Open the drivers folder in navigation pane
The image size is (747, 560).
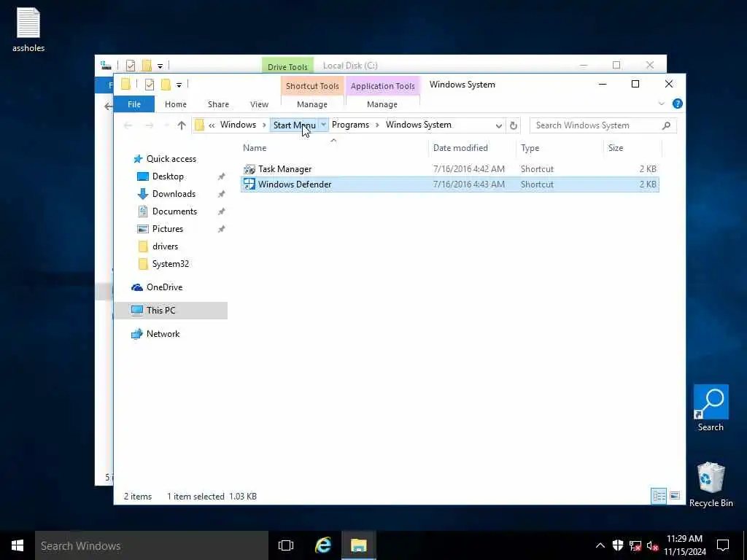point(165,246)
